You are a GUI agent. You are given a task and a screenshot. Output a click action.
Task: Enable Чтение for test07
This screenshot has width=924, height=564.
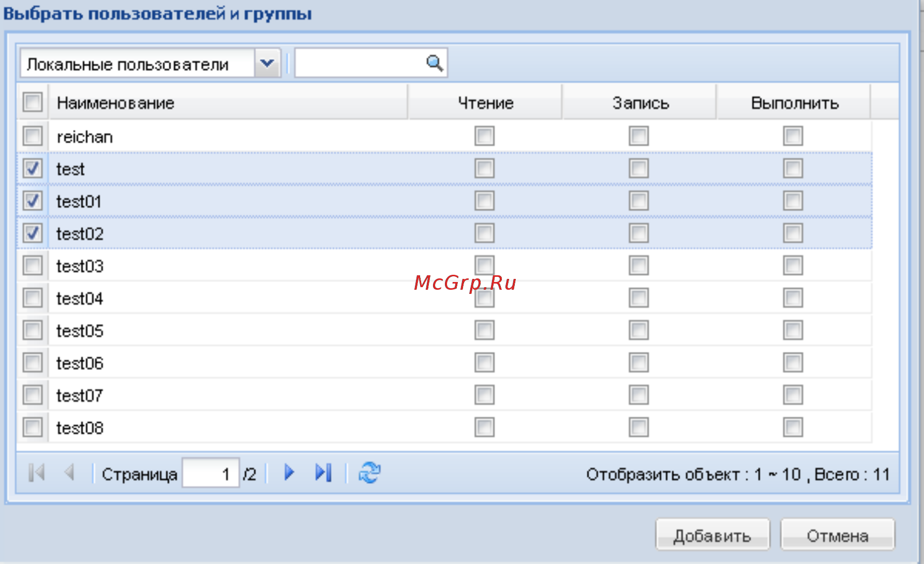[485, 395]
